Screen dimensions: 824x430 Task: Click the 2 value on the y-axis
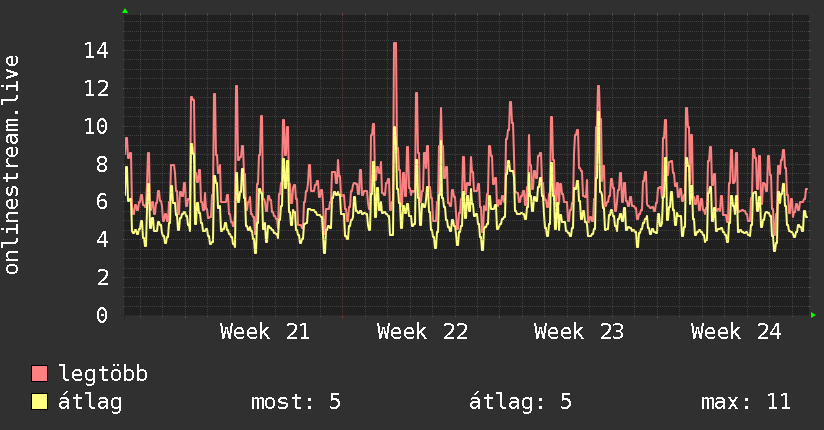(x=102, y=277)
